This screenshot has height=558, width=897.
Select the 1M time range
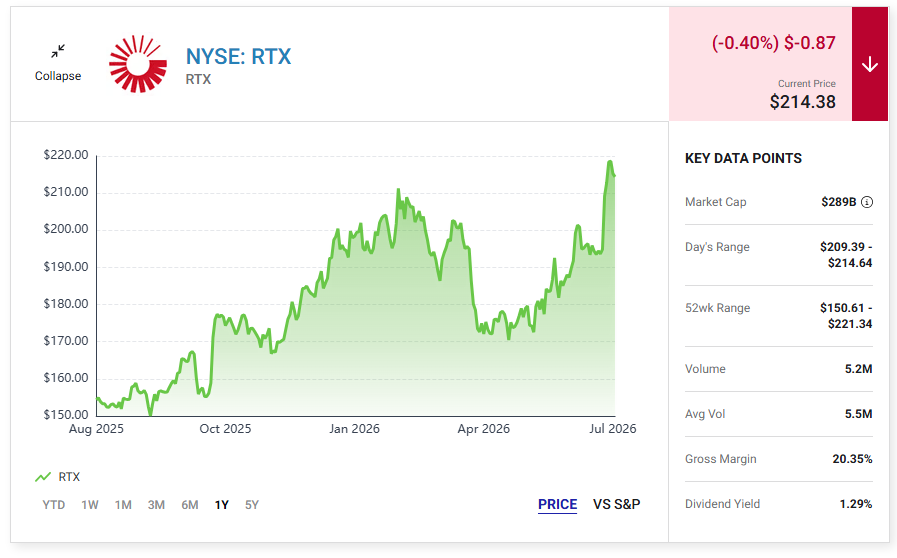click(x=123, y=505)
